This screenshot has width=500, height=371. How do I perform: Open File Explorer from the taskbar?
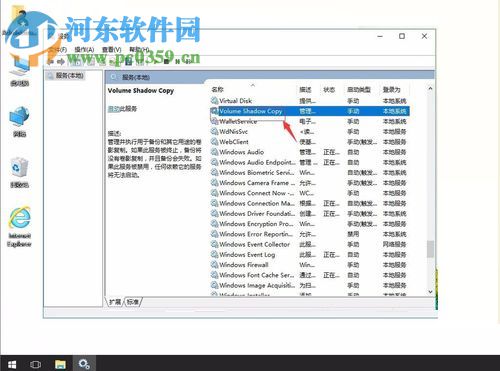point(60,364)
